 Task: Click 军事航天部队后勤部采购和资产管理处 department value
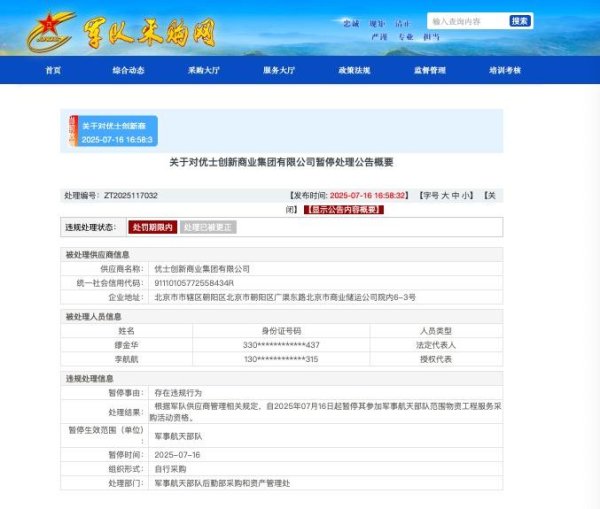point(222,483)
